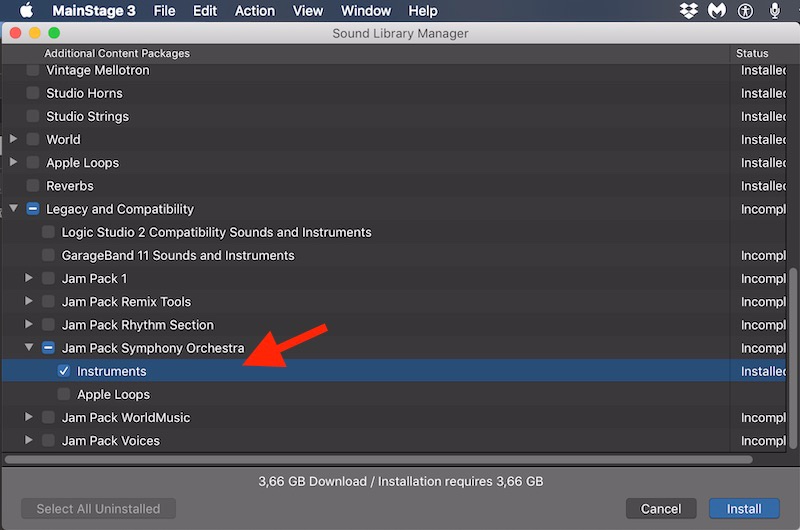This screenshot has width=800, height=530.
Task: Click the Additional Content Packages column header
Action: [x=117, y=53]
